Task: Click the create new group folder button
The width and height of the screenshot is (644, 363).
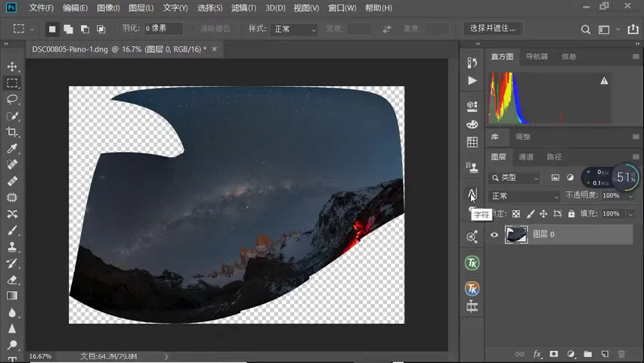Action: pos(588,354)
